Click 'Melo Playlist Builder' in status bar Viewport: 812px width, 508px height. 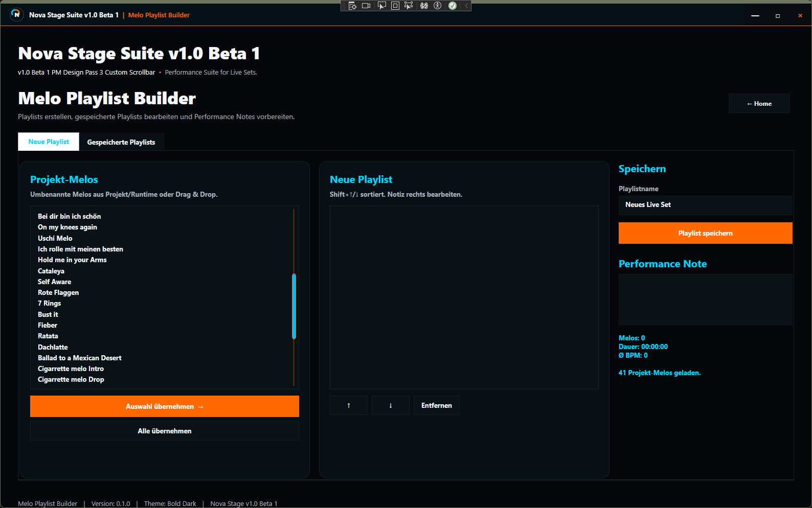(x=48, y=503)
